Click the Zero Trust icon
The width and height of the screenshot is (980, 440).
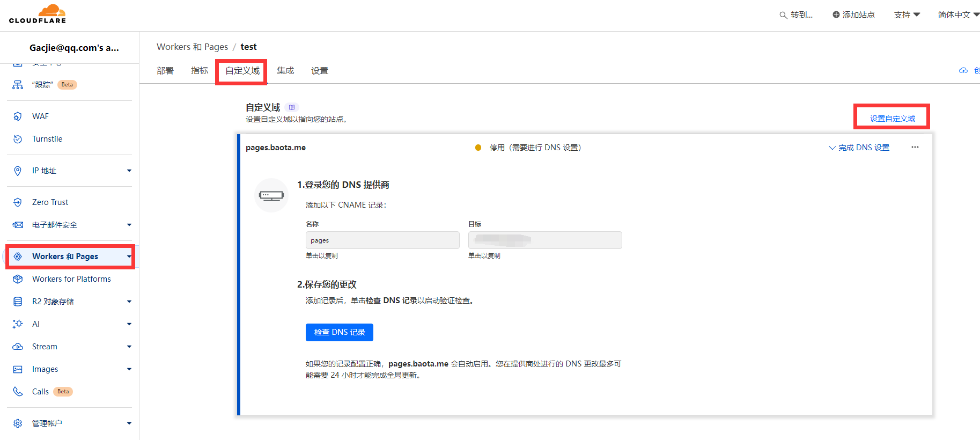click(x=18, y=202)
